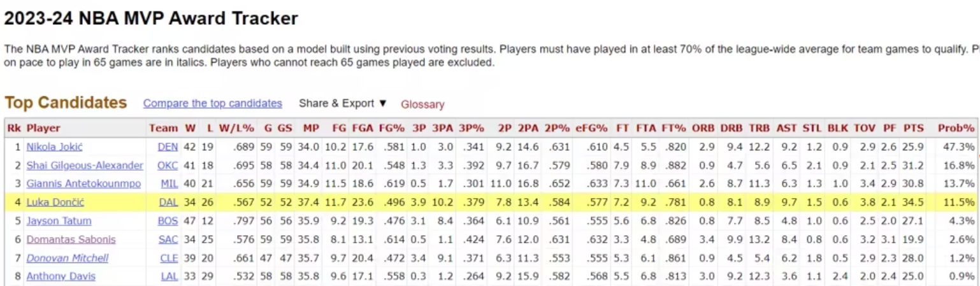Open Jayson Tatum player page
Image resolution: width=980 pixels, height=286 pixels.
(59, 221)
